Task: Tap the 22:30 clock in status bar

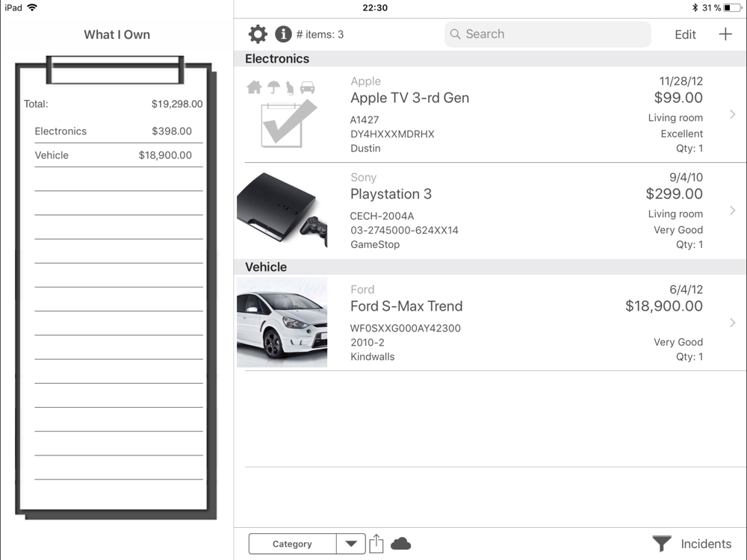Action: point(375,7)
